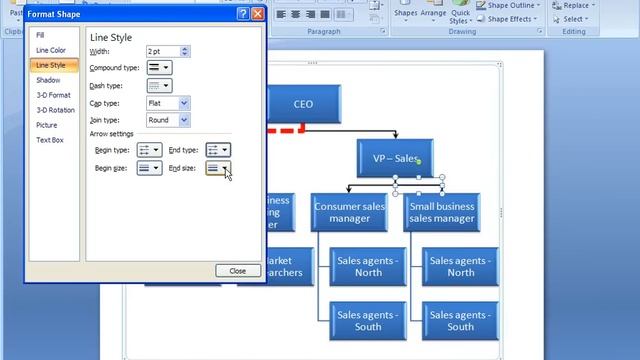The image size is (640, 360).
Task: Open the Compound type dropdown
Action: point(159,68)
